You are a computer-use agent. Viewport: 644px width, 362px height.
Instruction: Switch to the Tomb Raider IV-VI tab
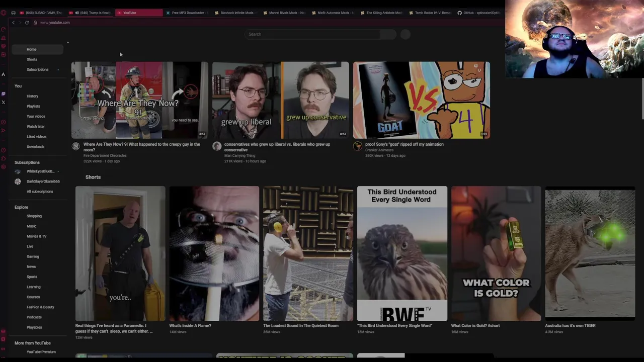[x=430, y=13]
